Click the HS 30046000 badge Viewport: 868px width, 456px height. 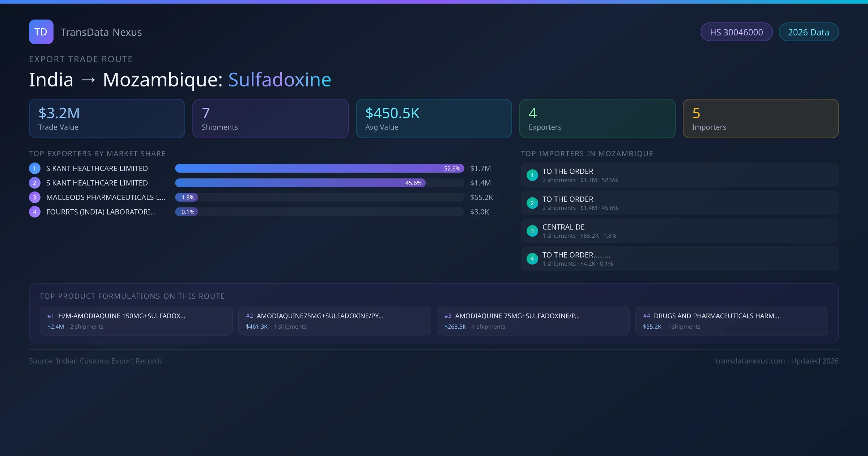[x=736, y=32]
